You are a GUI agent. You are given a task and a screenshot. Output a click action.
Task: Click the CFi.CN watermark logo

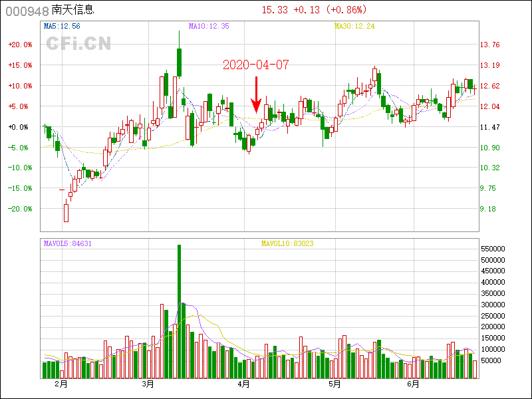[78, 44]
